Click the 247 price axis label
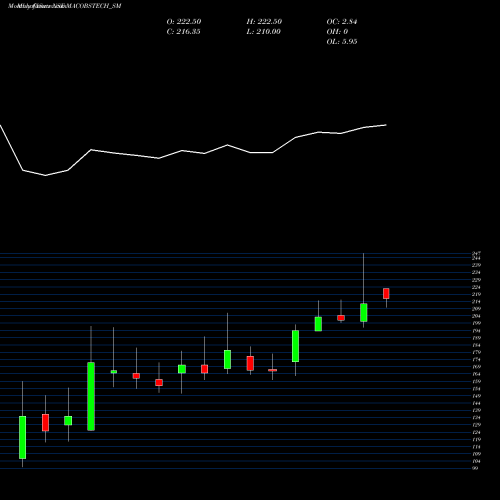 476,254
